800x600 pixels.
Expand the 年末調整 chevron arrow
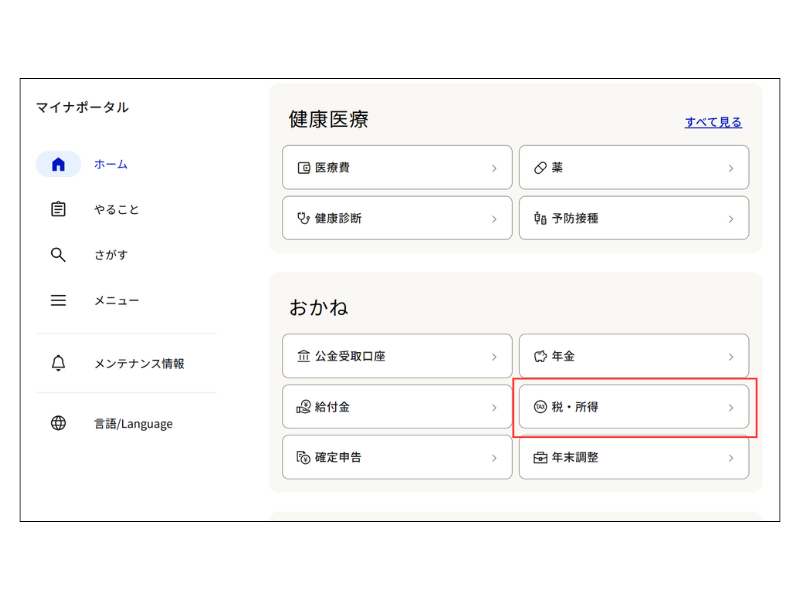coord(731,458)
